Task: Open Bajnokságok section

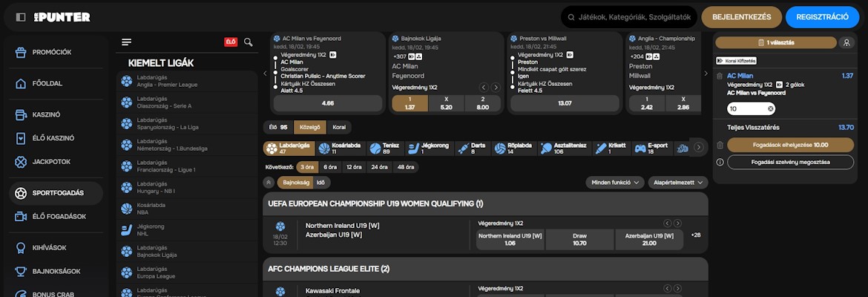Action: [56, 272]
